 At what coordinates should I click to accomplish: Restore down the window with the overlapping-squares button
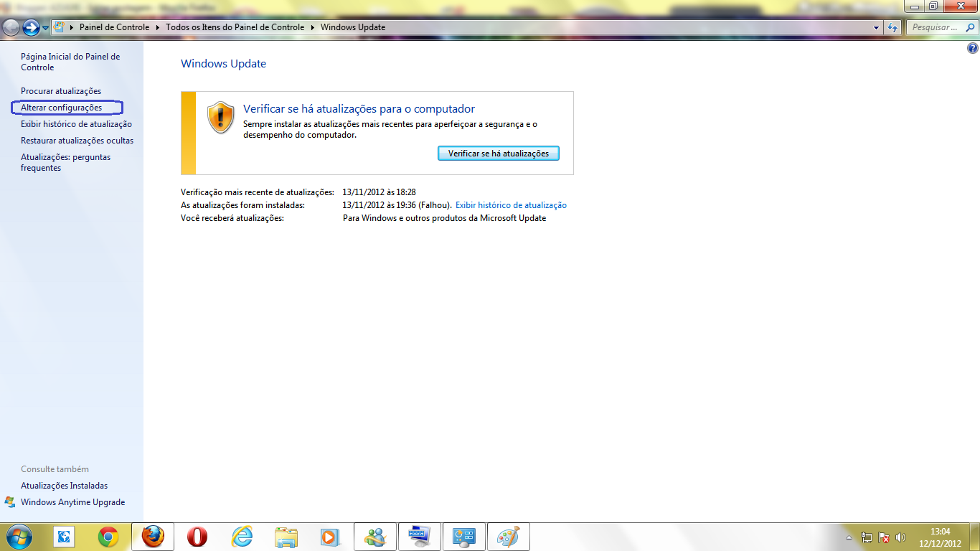point(933,6)
